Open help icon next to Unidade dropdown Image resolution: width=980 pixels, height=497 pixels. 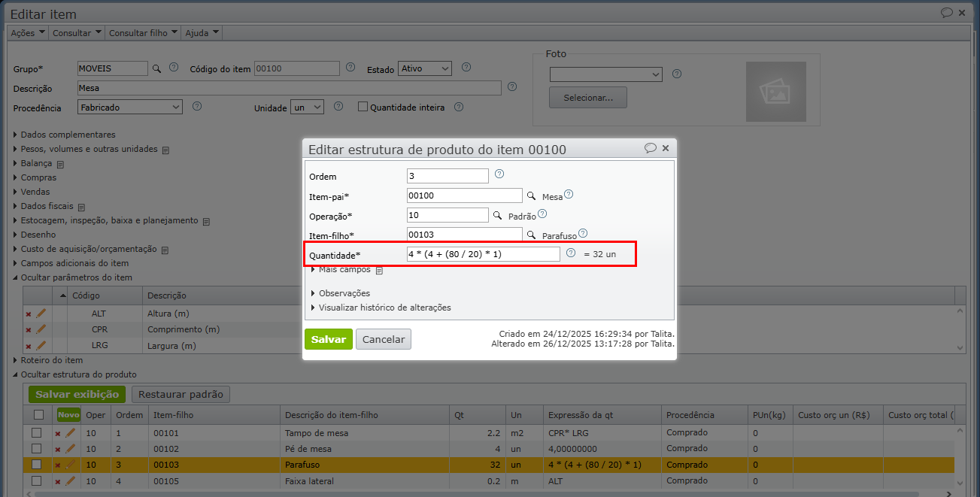click(x=338, y=106)
